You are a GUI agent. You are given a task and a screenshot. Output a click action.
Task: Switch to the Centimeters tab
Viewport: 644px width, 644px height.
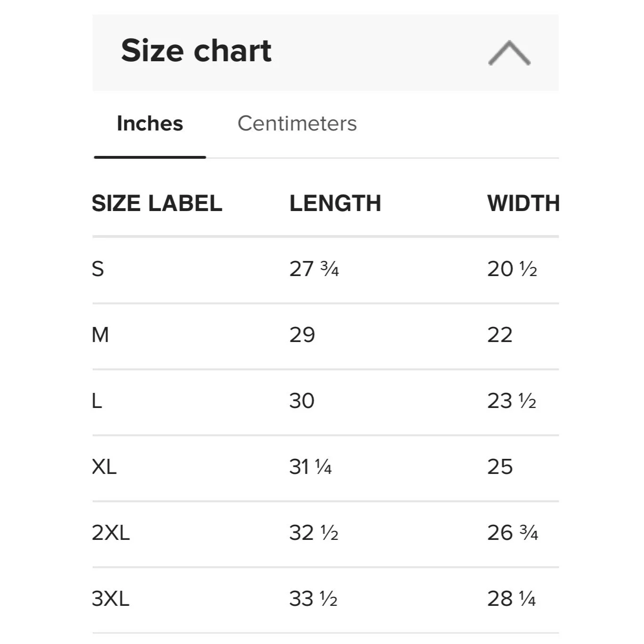[x=297, y=124]
